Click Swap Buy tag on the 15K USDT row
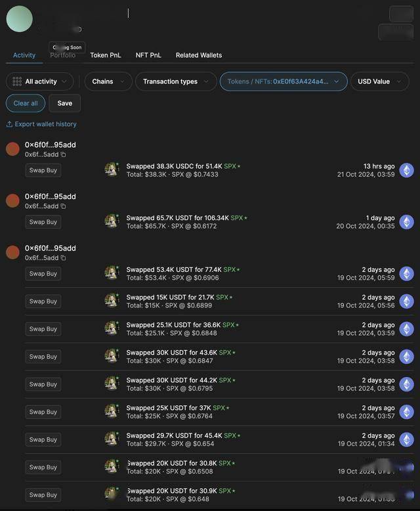This screenshot has width=420, height=511. tap(43, 301)
